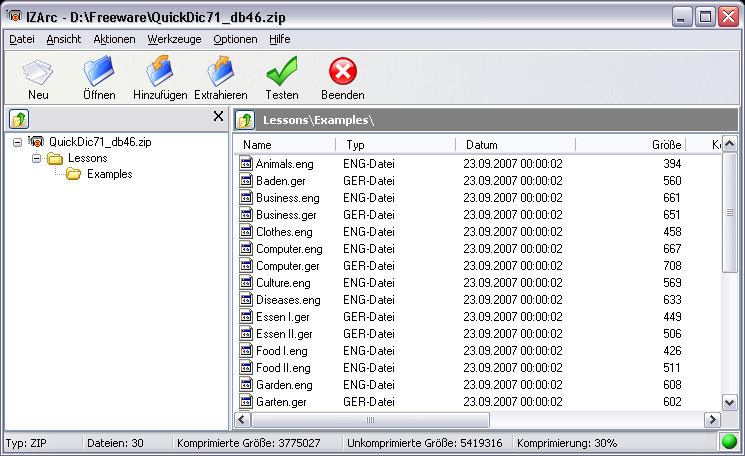Click Unkomprimierte Größe: 5419316 status entry

tap(424, 443)
